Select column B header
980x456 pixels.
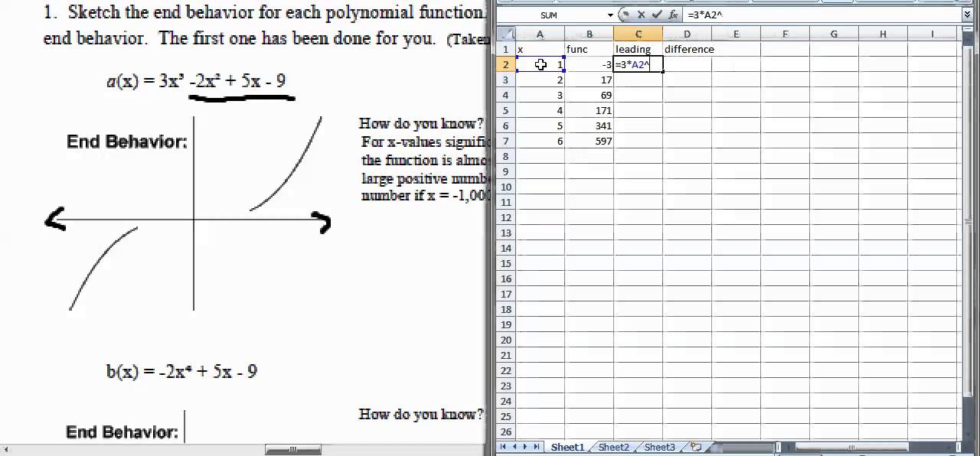coord(589,34)
